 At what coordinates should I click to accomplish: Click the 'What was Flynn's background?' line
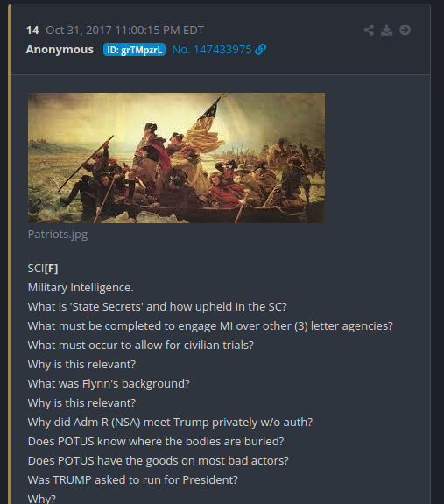(109, 384)
